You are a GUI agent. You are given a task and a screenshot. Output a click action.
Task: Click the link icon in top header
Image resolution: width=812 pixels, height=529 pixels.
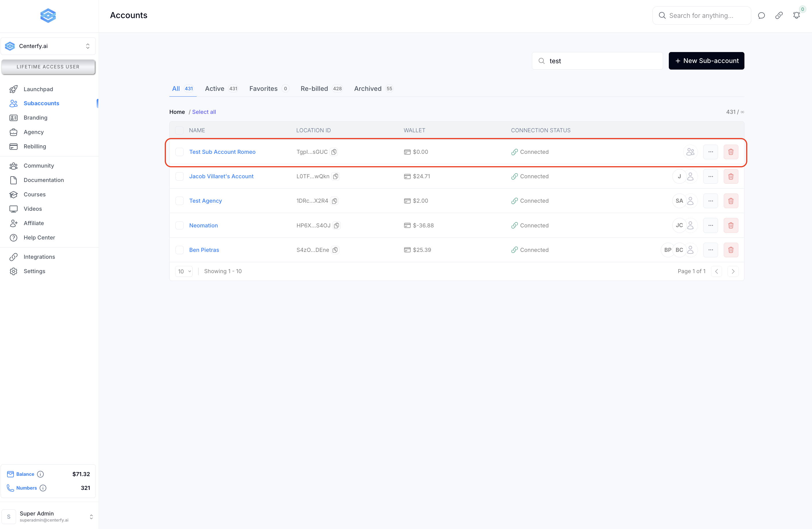click(779, 15)
